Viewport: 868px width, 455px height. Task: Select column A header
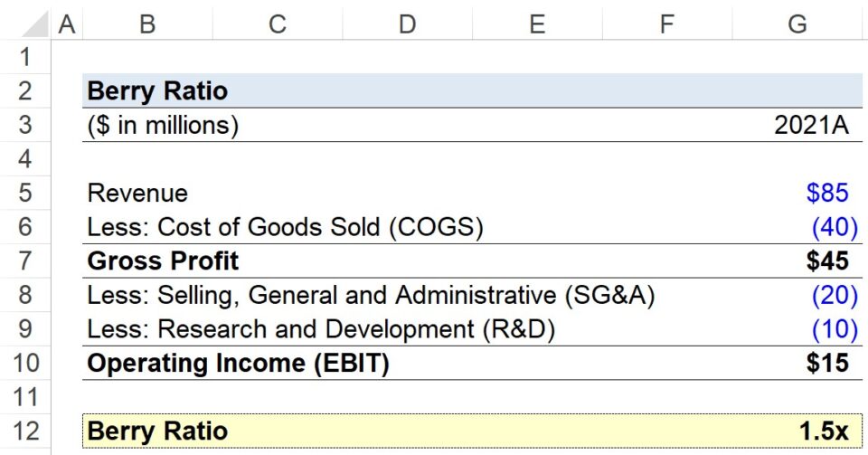[66, 24]
